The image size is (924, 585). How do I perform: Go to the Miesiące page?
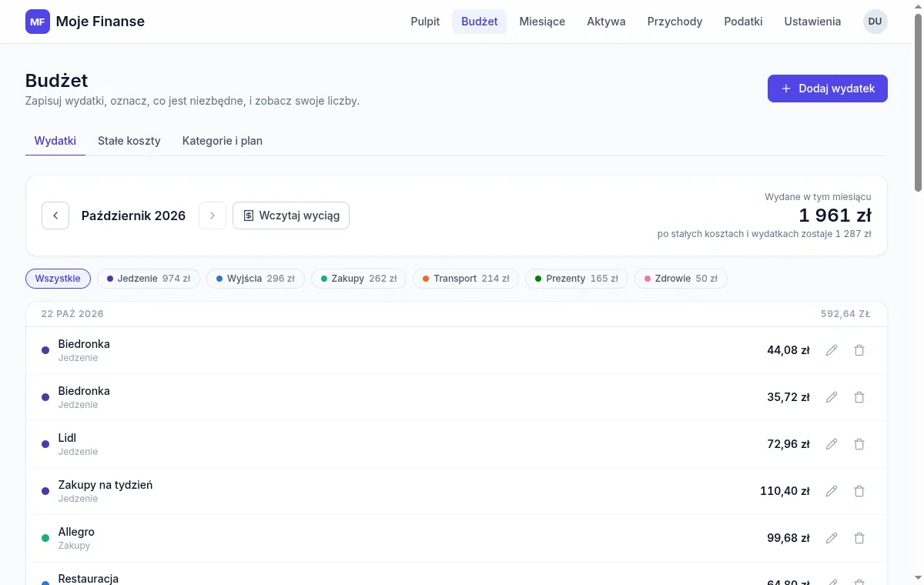point(542,22)
